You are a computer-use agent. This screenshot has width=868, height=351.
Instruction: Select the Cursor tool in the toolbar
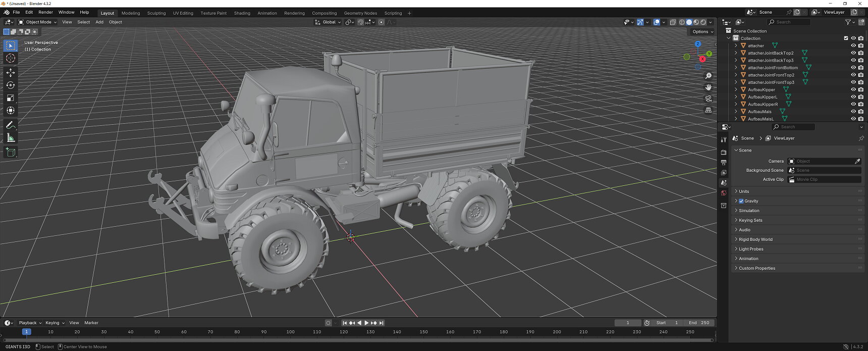[x=11, y=59]
